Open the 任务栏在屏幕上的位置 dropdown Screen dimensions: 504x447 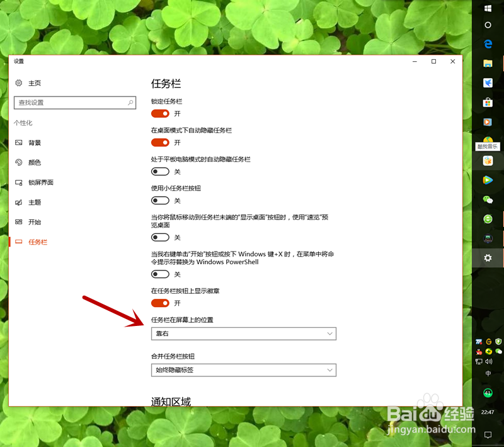pyautogui.click(x=243, y=334)
